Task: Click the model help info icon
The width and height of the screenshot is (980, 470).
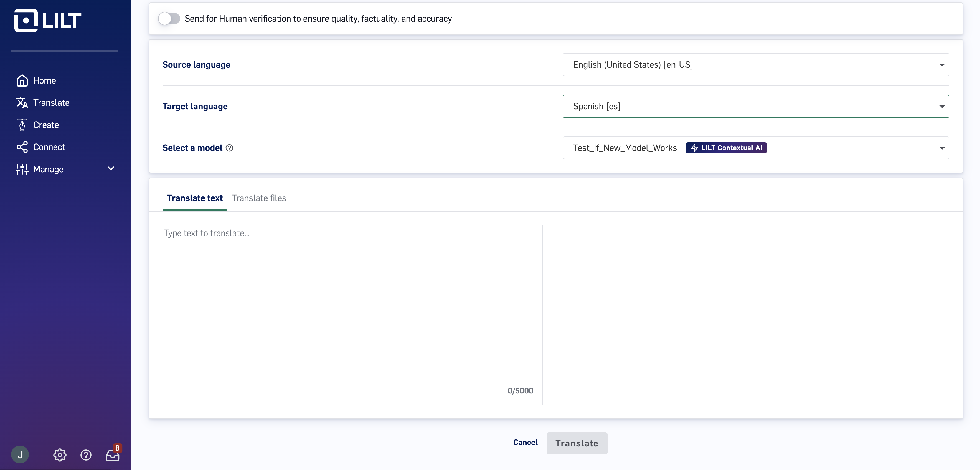Action: click(229, 148)
